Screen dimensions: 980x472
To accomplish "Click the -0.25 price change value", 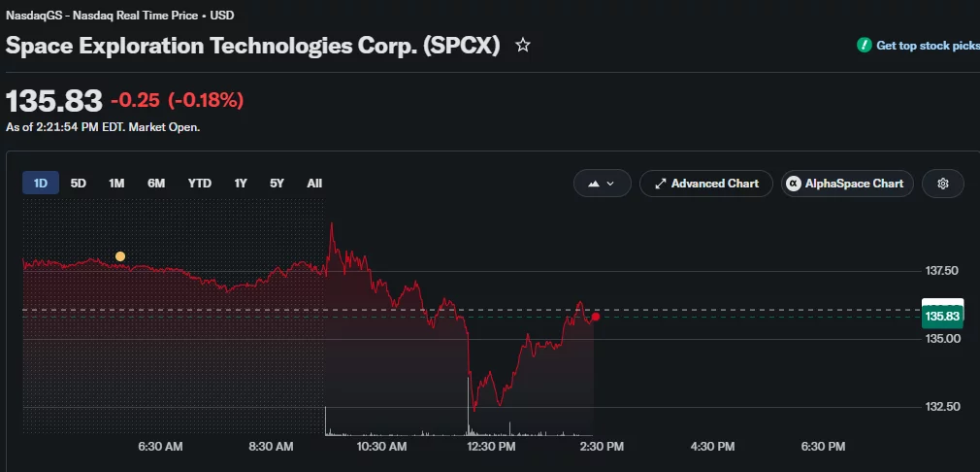I will pos(135,100).
